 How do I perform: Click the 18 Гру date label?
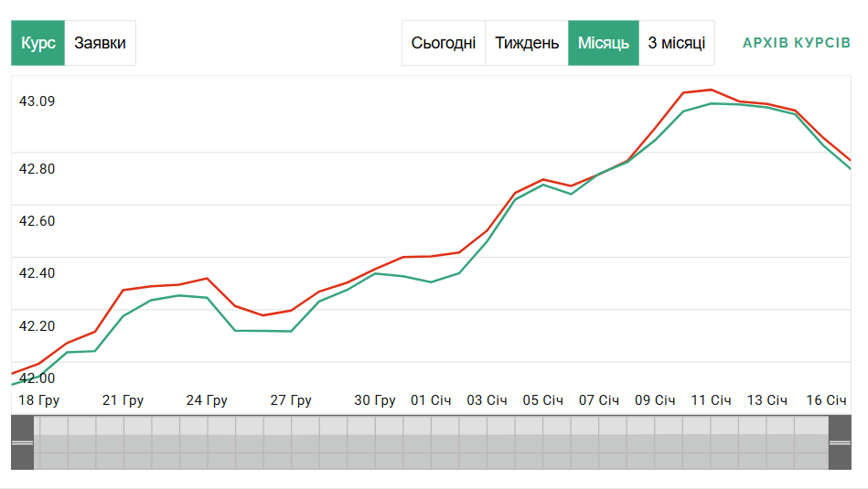(x=38, y=400)
